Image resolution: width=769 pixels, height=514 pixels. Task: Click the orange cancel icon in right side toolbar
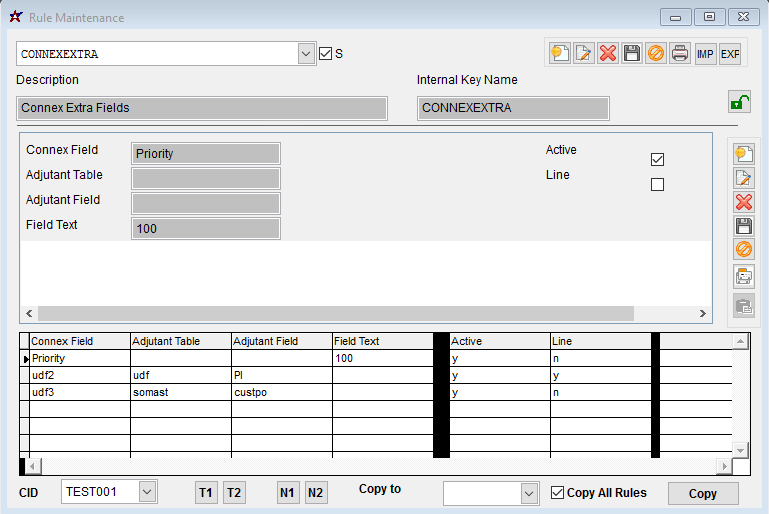[x=744, y=249]
